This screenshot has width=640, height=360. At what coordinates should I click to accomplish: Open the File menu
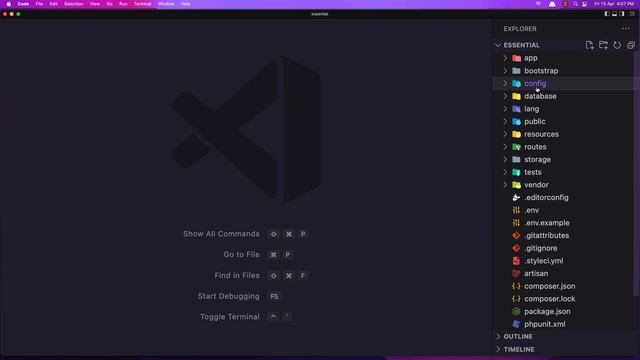pos(39,4)
